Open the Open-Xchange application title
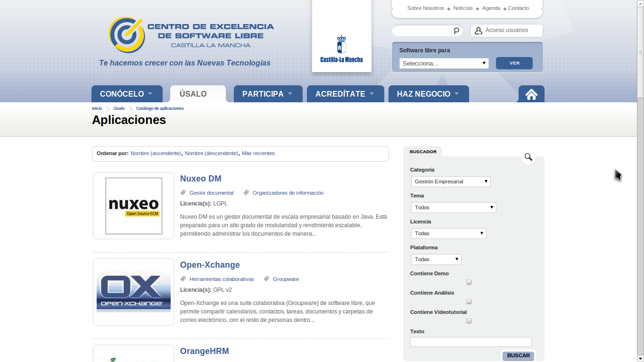This screenshot has width=644, height=362. (x=210, y=265)
